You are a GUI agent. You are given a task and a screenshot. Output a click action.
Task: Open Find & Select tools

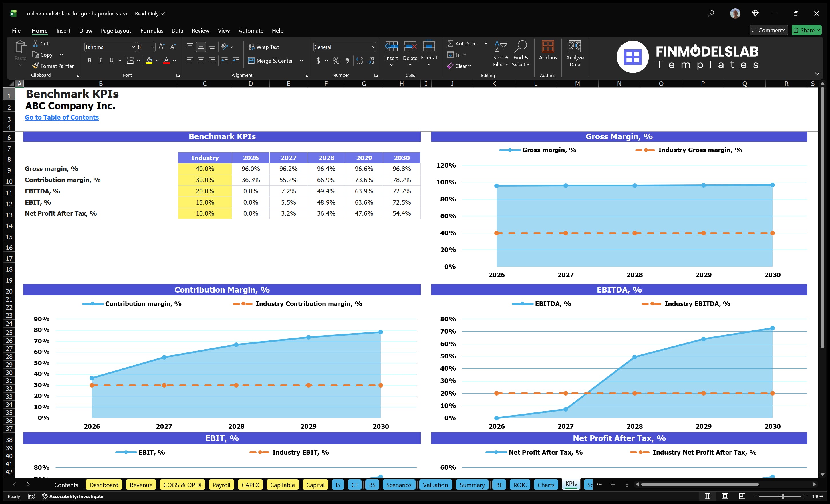[x=521, y=54]
